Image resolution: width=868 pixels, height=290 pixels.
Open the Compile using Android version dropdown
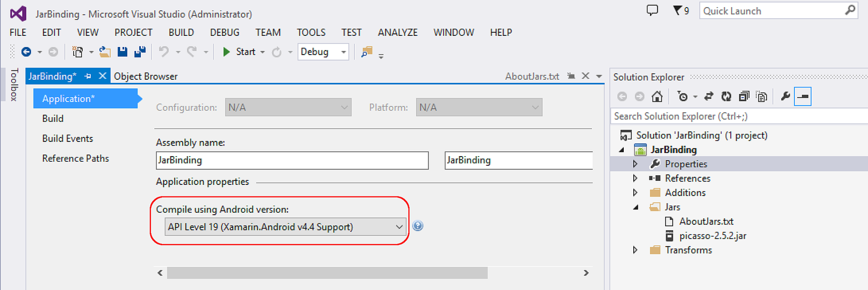tap(286, 227)
